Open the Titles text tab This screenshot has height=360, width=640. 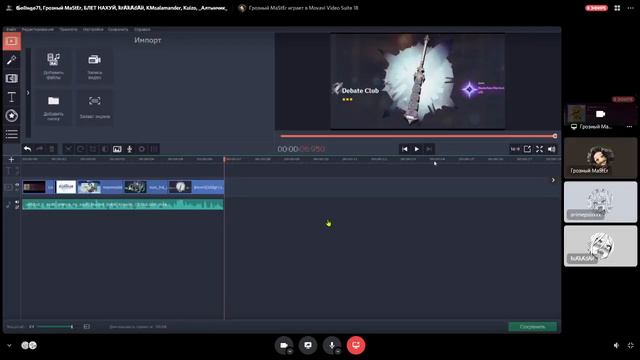pos(11,97)
